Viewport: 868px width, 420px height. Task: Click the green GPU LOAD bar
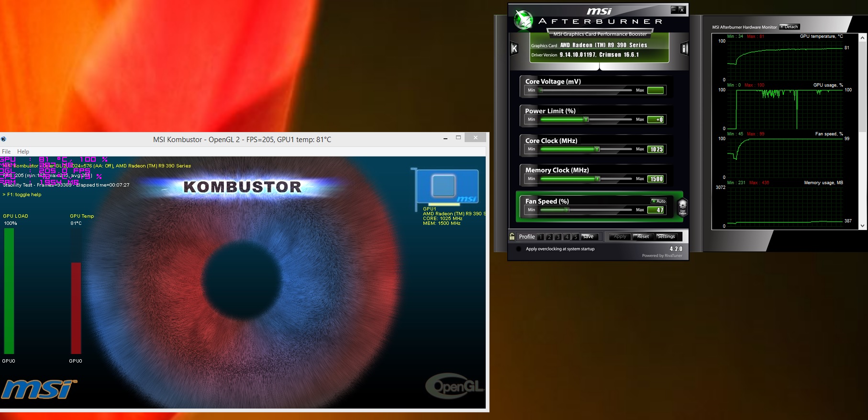pyautogui.click(x=9, y=291)
